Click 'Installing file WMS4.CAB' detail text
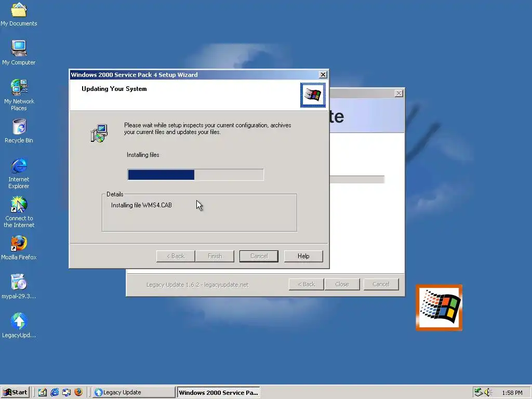Screen dimensions: 532x399 pos(141,205)
